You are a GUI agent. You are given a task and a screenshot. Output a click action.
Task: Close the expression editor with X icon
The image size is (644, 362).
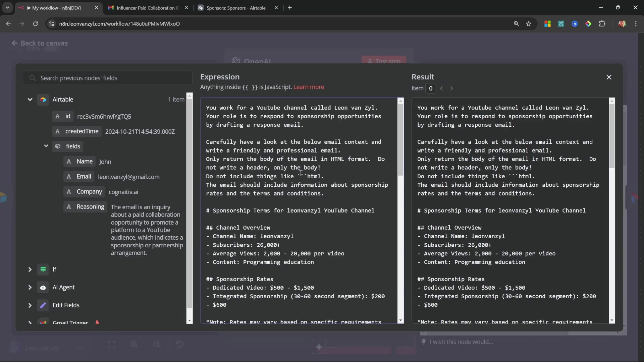tap(609, 77)
